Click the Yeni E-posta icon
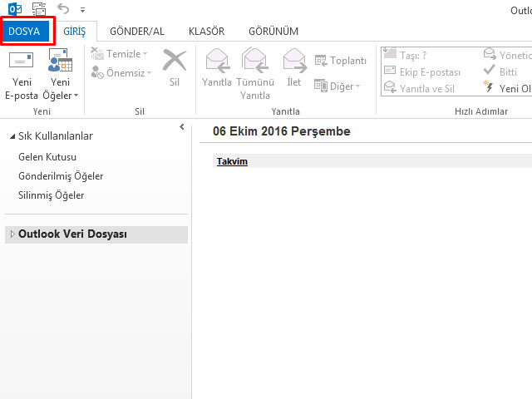 (21, 63)
